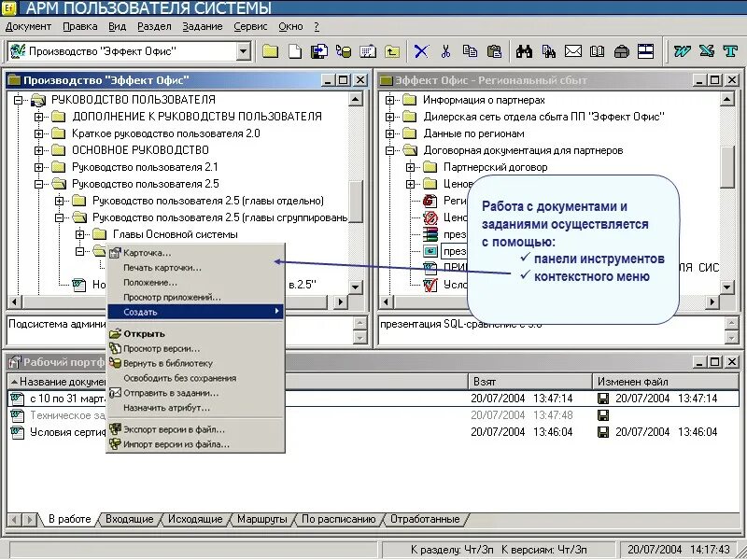Switch to the Маршруты tab
747x560 pixels.
[x=262, y=519]
